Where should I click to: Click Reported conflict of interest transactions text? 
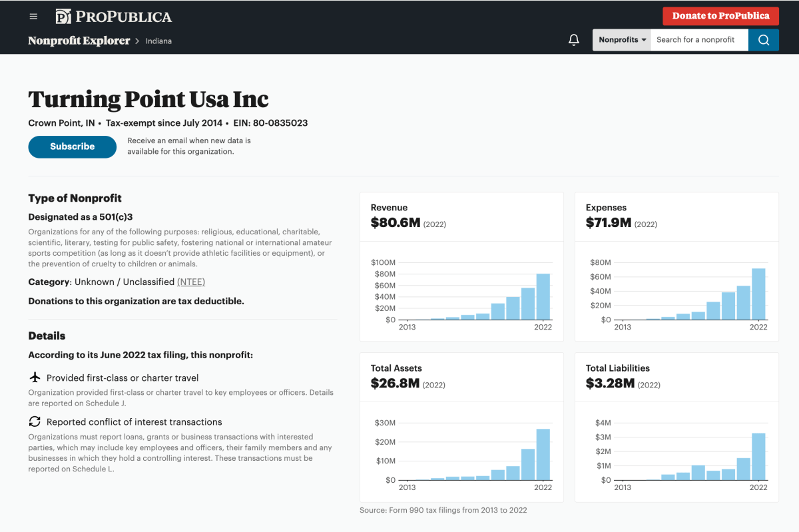[x=134, y=421]
